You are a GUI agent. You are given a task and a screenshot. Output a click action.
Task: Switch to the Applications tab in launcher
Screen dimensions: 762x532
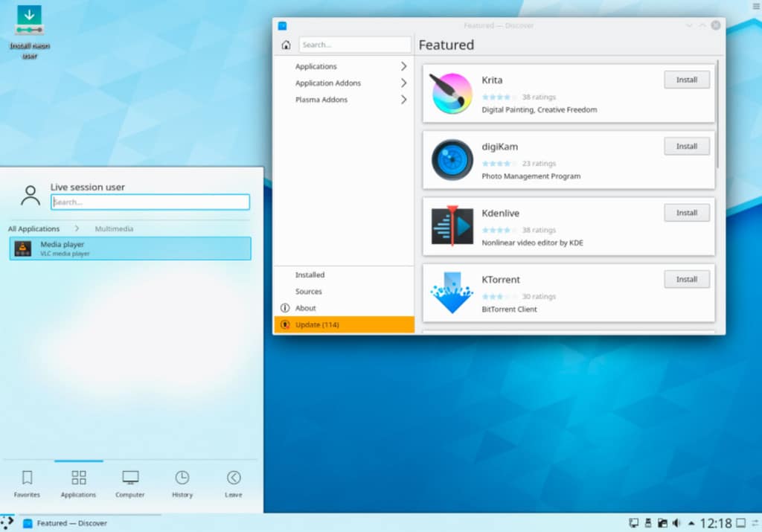(79, 484)
